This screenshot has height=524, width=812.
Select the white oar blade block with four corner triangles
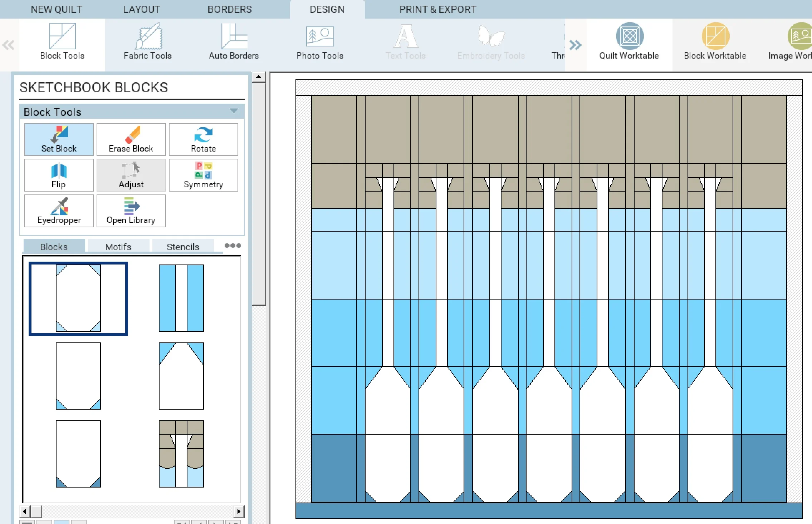point(78,298)
